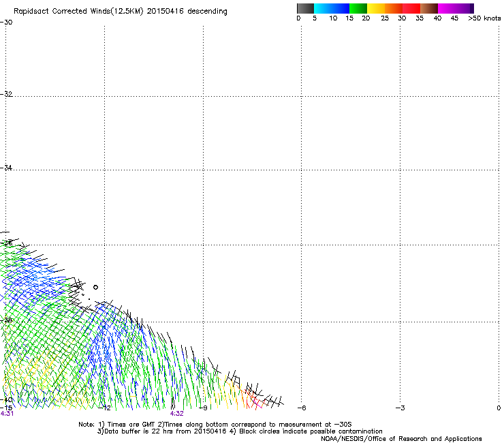Click the orange 25-30 knots legend color
This screenshot has height=443, width=504.
(x=394, y=8)
